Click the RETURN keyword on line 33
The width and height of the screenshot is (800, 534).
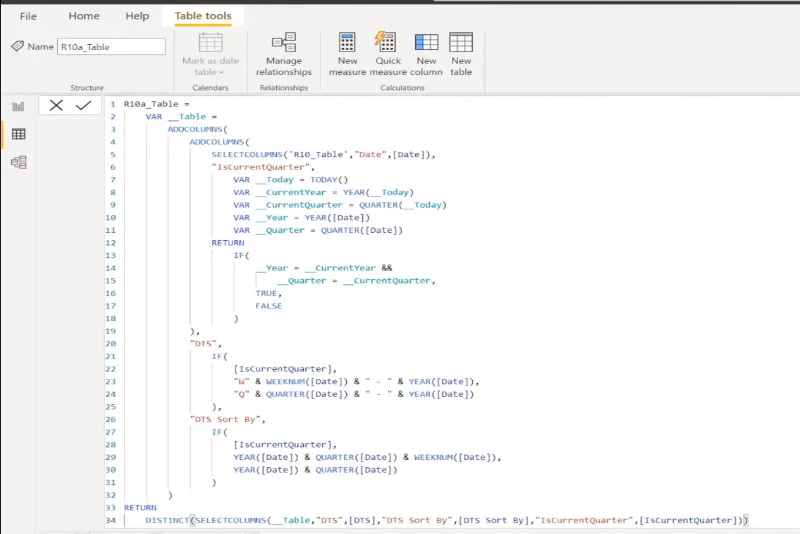tap(140, 508)
